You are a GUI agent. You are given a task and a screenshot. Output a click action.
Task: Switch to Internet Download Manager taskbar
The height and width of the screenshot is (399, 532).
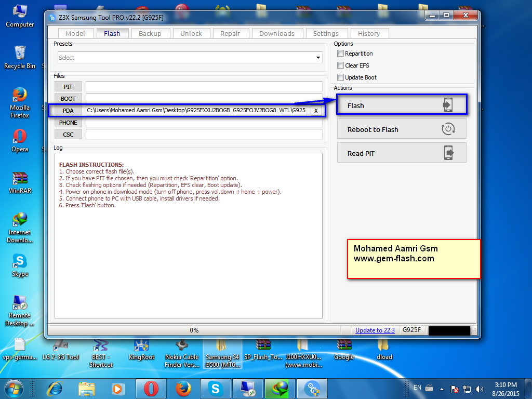pos(280,389)
